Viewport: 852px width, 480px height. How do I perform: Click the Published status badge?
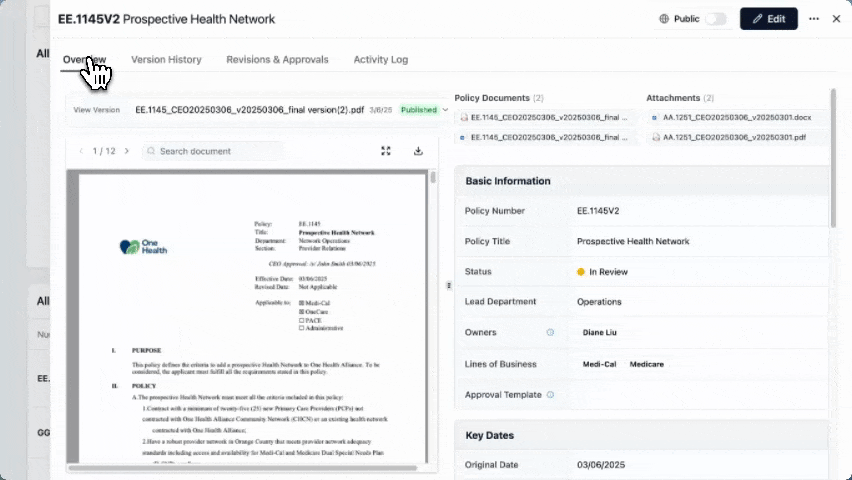coord(418,110)
